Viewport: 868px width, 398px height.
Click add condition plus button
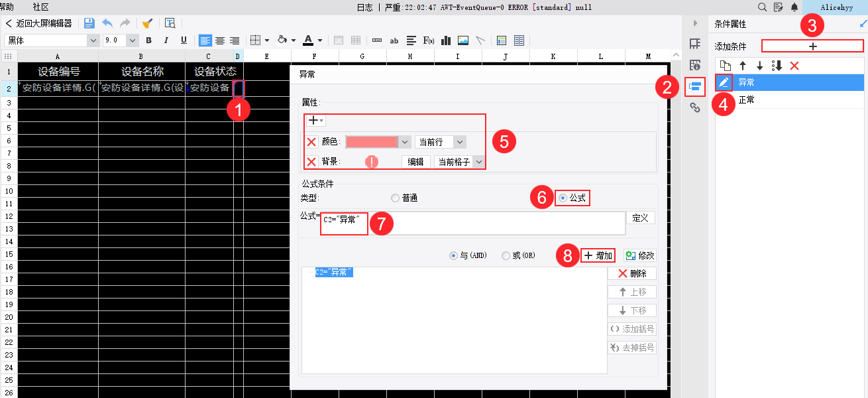813,46
